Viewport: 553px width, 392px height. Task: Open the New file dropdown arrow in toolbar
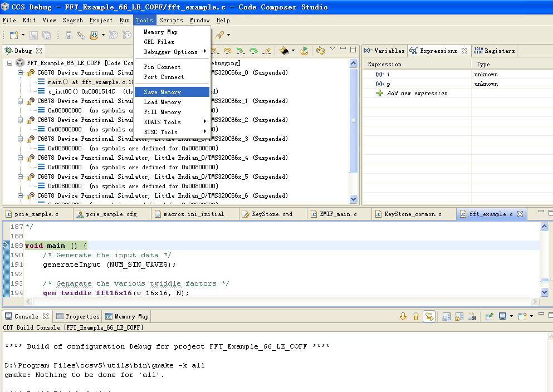tap(23, 35)
